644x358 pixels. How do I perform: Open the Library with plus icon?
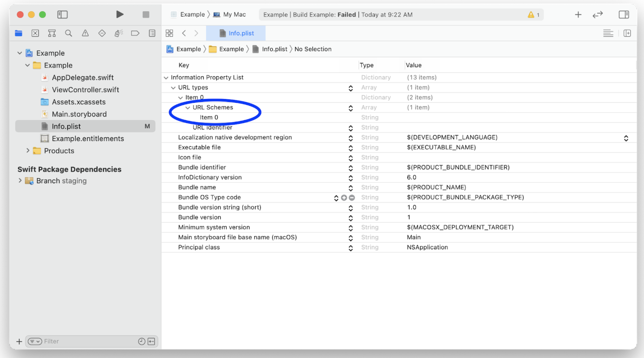578,15
